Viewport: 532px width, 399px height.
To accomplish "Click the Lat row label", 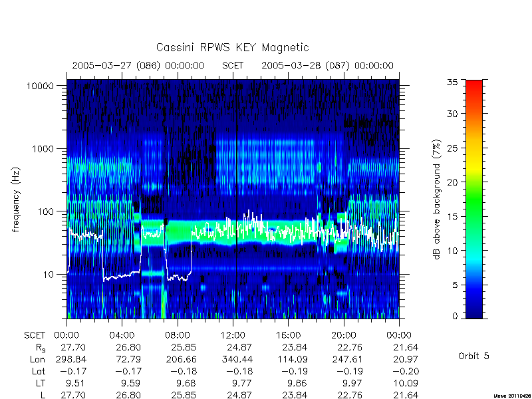I will 39,372.
